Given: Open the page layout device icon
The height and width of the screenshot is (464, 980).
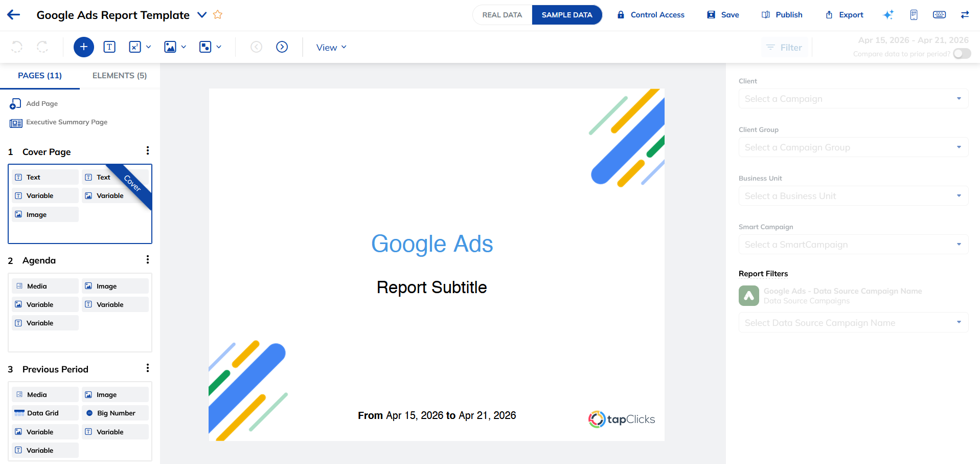Looking at the screenshot, I should (x=914, y=15).
